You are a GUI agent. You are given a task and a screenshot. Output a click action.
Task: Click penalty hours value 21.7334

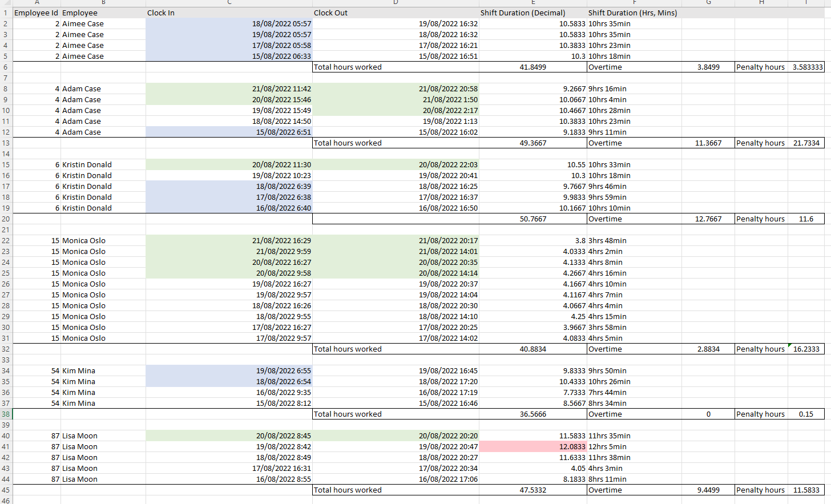pyautogui.click(x=806, y=143)
